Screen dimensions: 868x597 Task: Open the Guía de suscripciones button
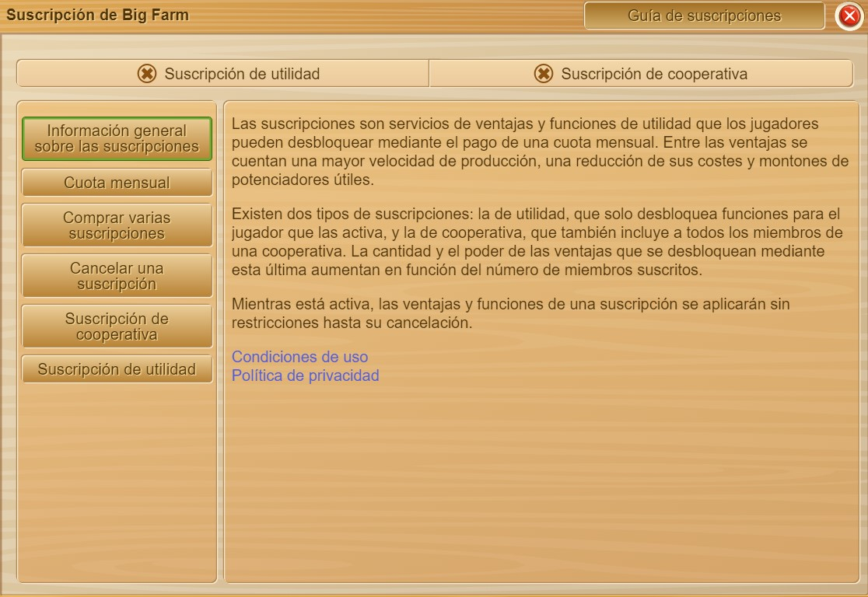(x=704, y=16)
